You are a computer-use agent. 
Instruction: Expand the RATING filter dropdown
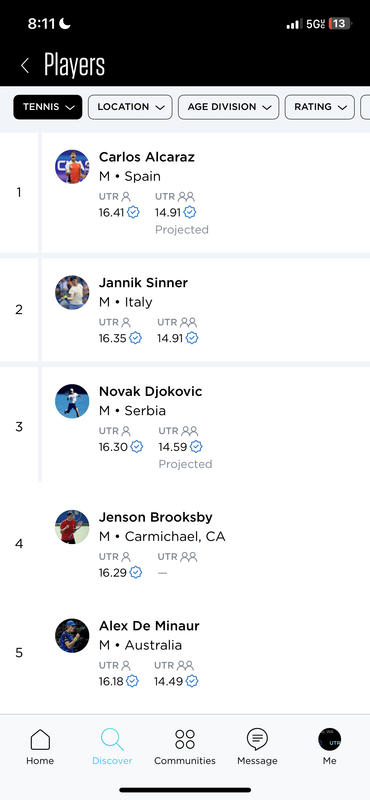click(x=319, y=107)
